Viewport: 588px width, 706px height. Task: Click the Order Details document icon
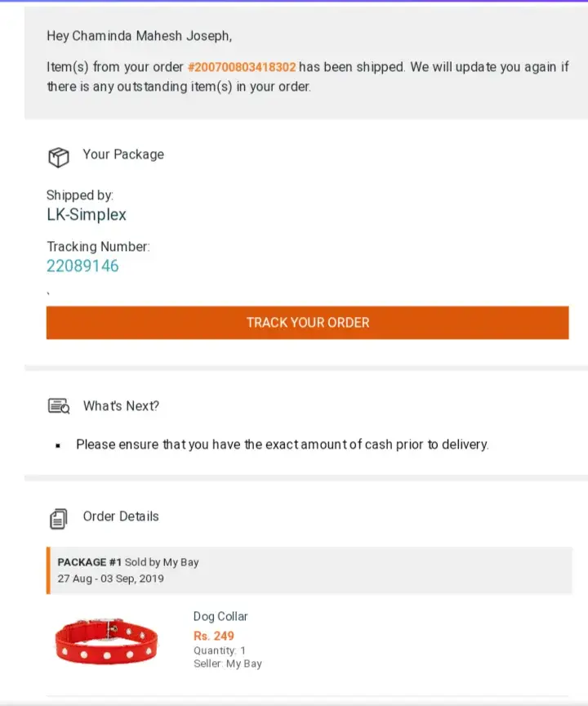coord(58,518)
